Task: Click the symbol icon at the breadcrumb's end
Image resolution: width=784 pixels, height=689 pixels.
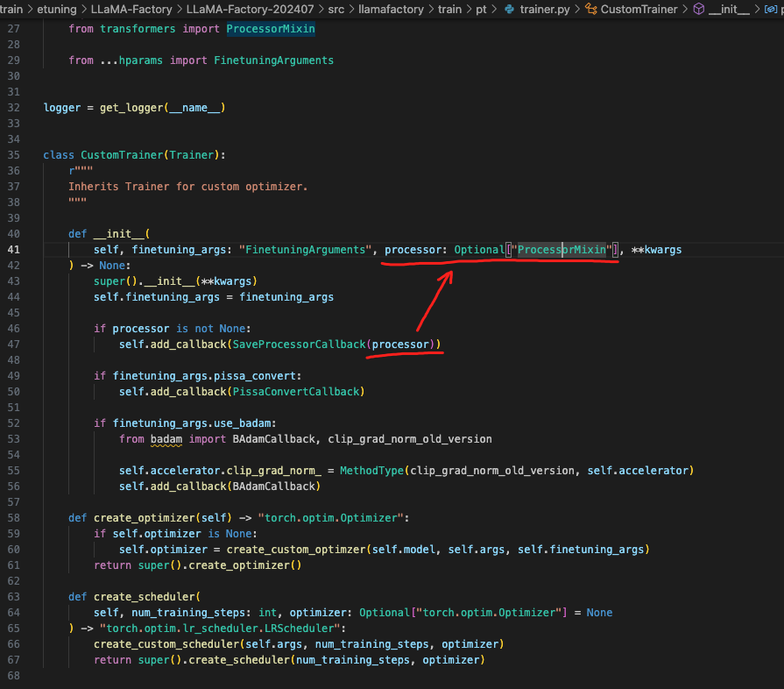Action: [771, 10]
